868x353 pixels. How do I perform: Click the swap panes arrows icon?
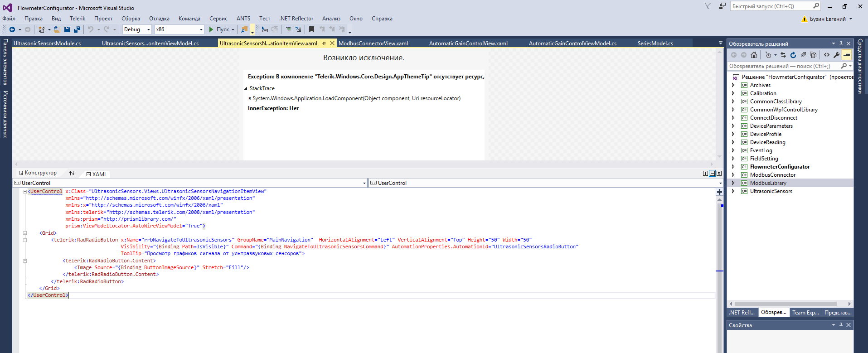pyautogui.click(x=72, y=173)
